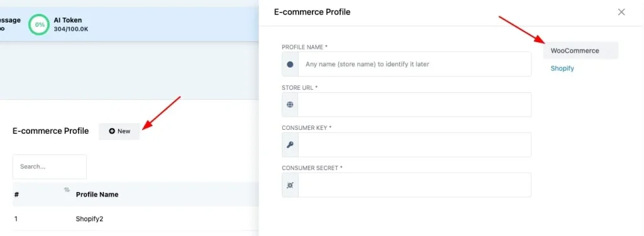Focus the Consumer Secret input field

[x=414, y=185]
